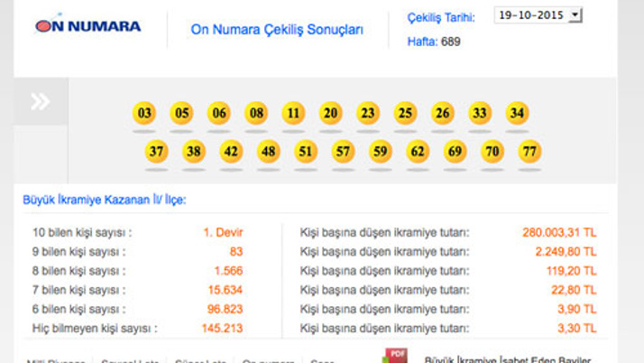Click the winner count 1.566
This screenshot has width=644, height=363.
coord(229,271)
